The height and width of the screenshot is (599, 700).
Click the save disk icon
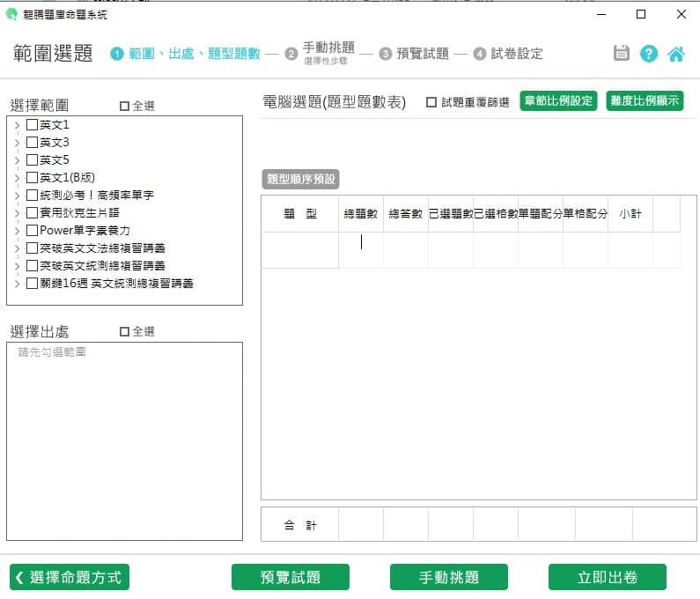click(621, 53)
